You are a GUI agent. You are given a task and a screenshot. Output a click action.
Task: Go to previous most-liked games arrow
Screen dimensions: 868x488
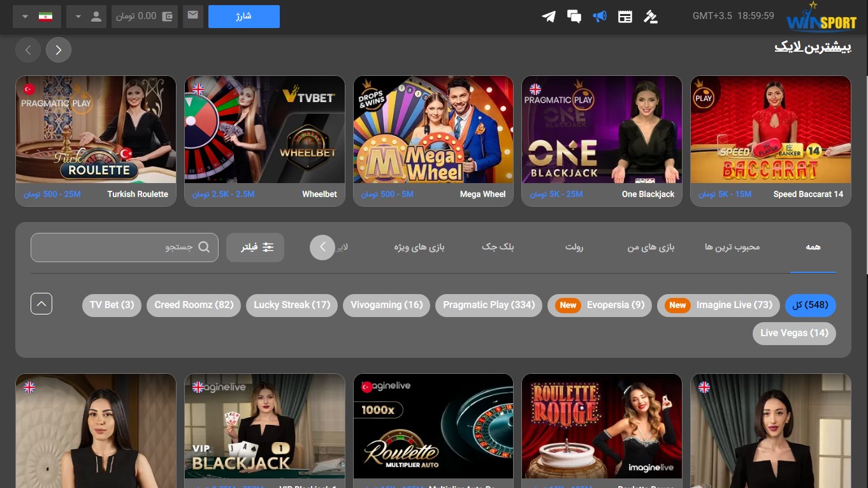pyautogui.click(x=28, y=50)
